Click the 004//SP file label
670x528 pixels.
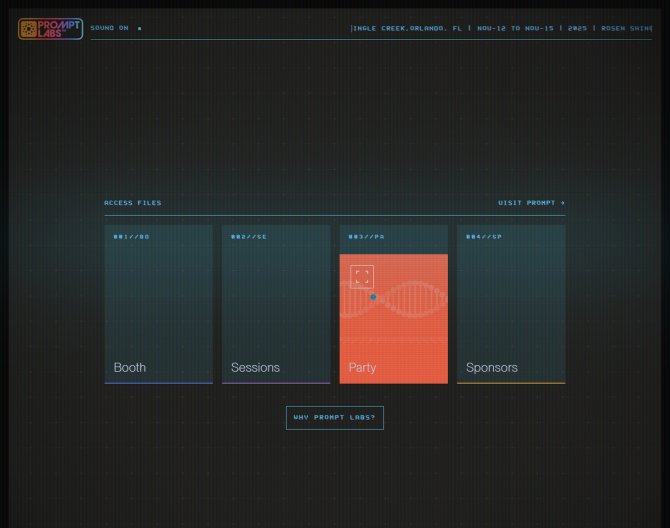[484, 237]
